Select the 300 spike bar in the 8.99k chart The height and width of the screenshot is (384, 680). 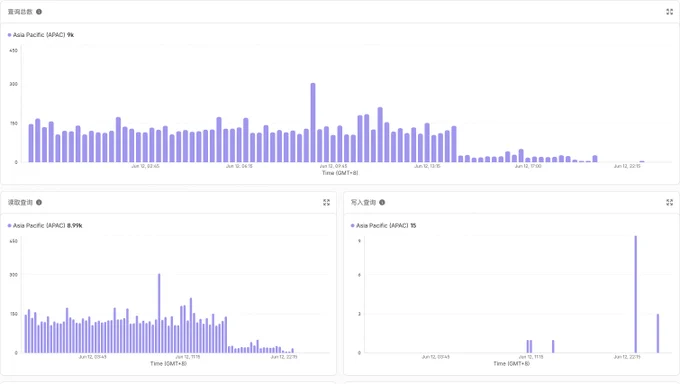coord(159,313)
